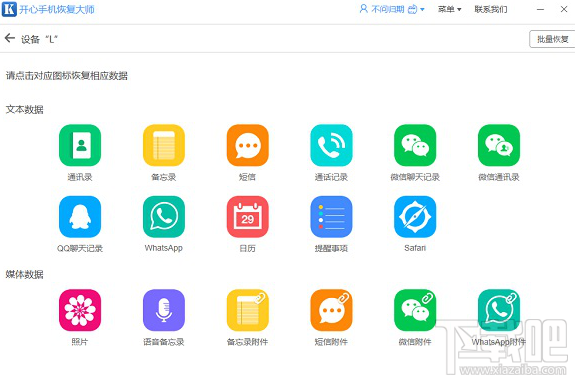Open the 提醒事项 reminders icon
575x380 pixels.
[x=331, y=217]
